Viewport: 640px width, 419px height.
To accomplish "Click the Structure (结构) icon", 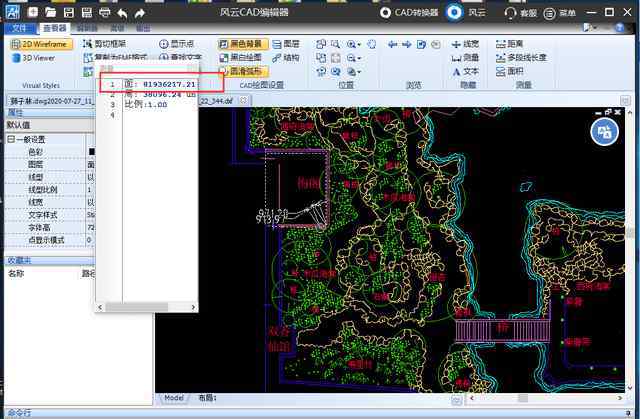I will [x=285, y=58].
